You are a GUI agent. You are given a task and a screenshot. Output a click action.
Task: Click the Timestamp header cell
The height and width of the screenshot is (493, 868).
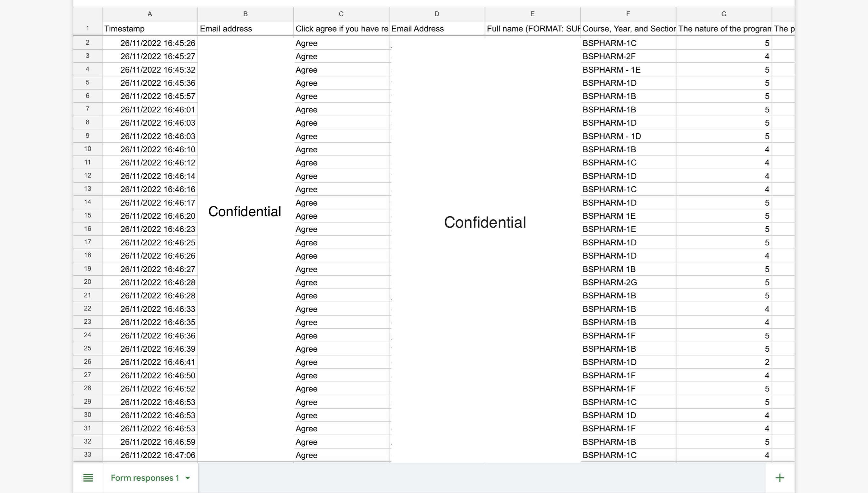pyautogui.click(x=150, y=29)
